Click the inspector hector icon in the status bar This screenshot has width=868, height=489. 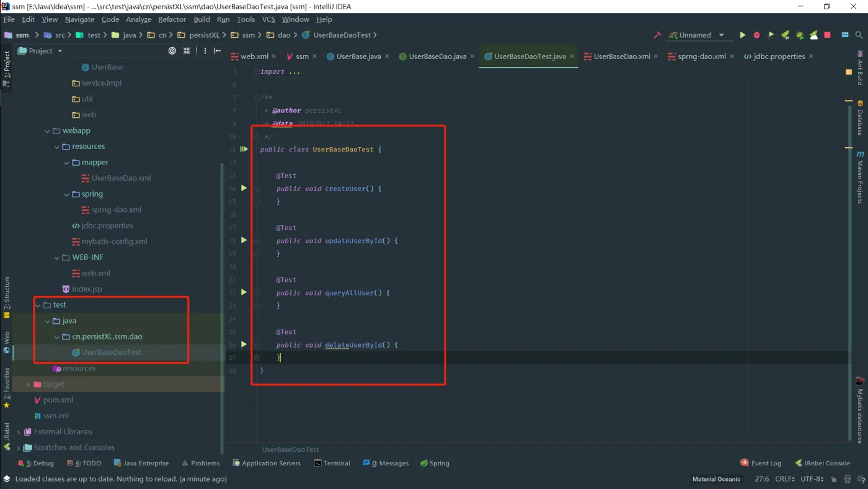tap(849, 479)
